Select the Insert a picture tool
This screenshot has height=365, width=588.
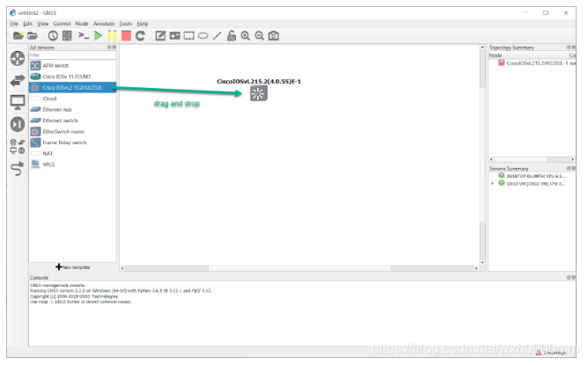[x=175, y=35]
